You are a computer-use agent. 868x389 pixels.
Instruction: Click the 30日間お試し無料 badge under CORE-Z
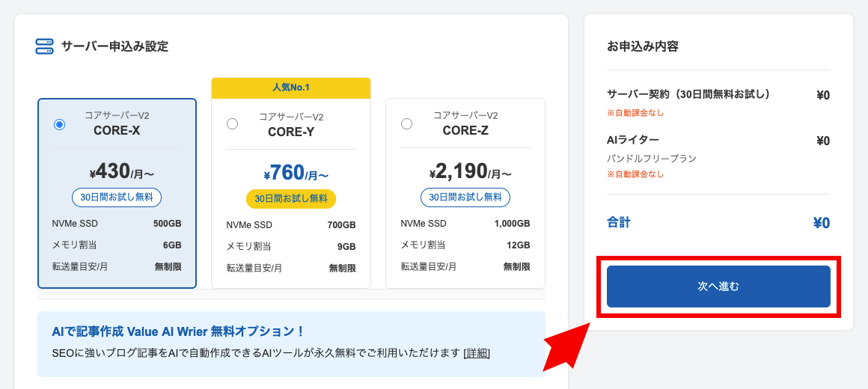coord(465,197)
